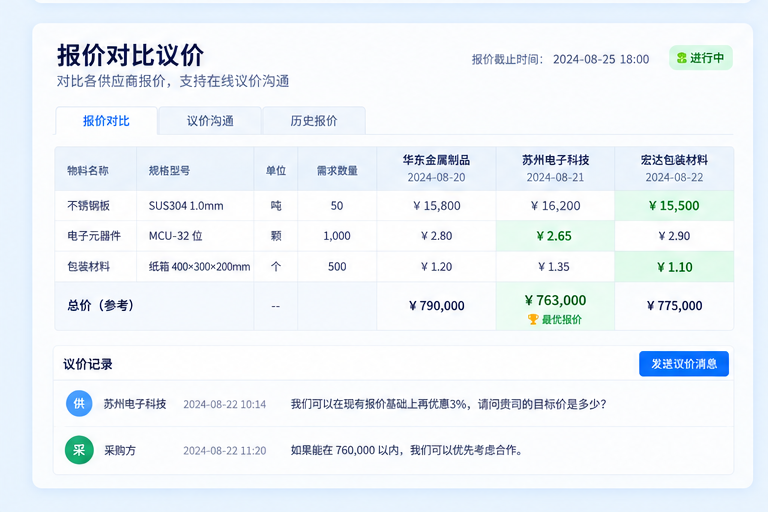This screenshot has height=512, width=768.
Task: Click the 需求数量 column header
Action: click(x=337, y=171)
